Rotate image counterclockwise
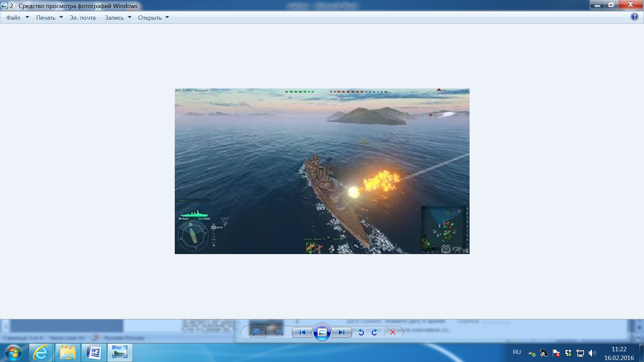Screen dimensions: 644x362 coord(361,332)
